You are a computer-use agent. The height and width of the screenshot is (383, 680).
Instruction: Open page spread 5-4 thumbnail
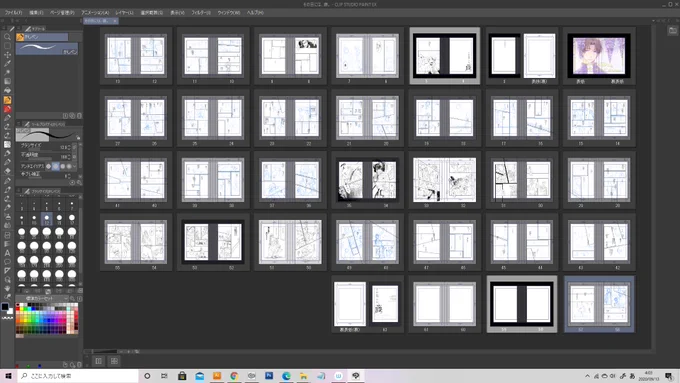[x=445, y=56]
